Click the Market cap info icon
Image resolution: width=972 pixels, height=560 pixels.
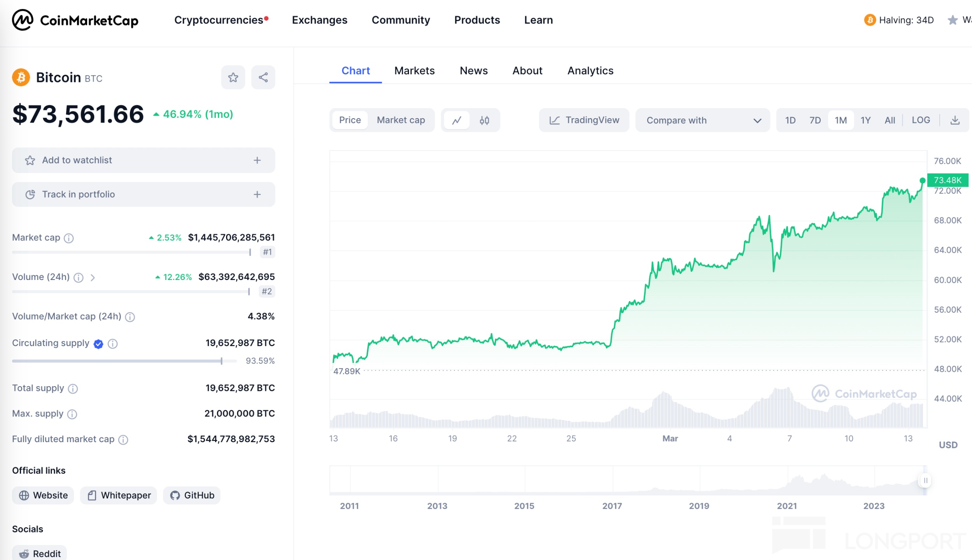pos(69,238)
